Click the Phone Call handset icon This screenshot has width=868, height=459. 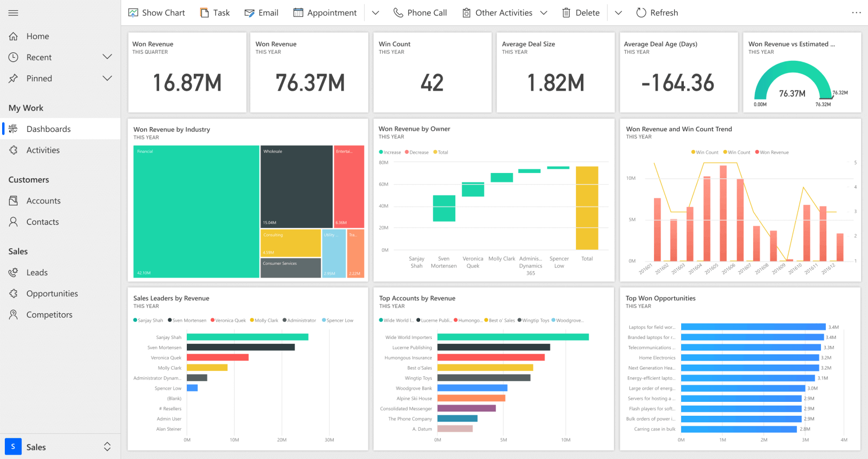pos(398,13)
